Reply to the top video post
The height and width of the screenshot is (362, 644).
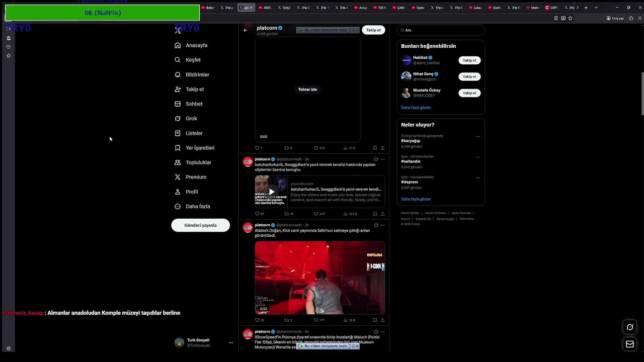click(x=259, y=148)
